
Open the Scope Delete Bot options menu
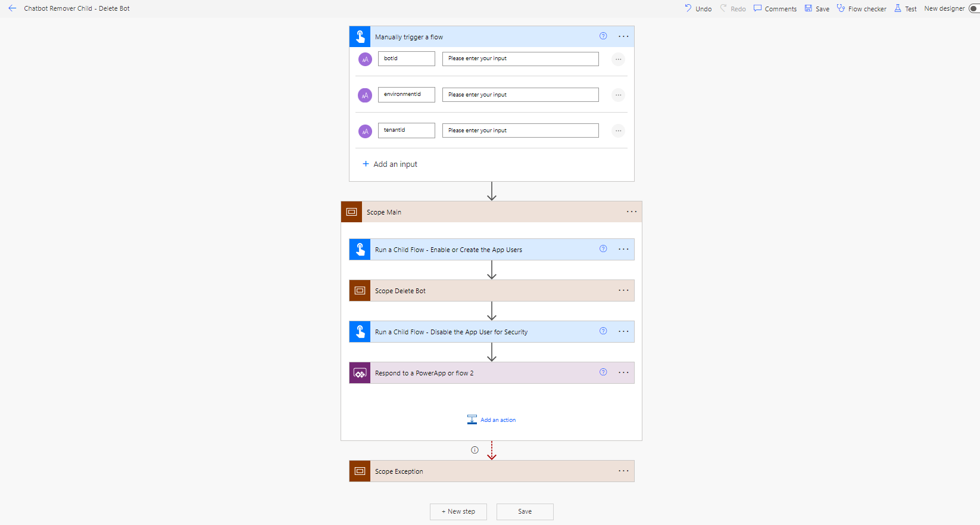click(x=623, y=290)
